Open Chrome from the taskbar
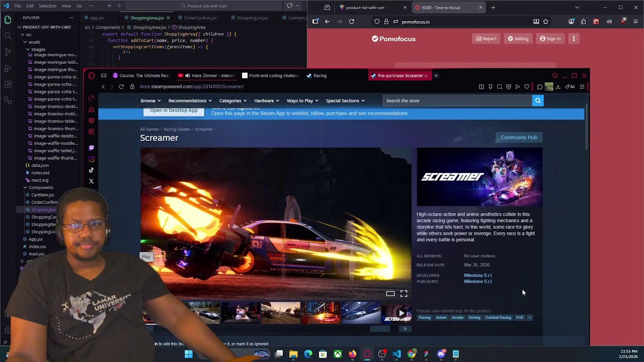The image size is (644, 362). click(412, 354)
